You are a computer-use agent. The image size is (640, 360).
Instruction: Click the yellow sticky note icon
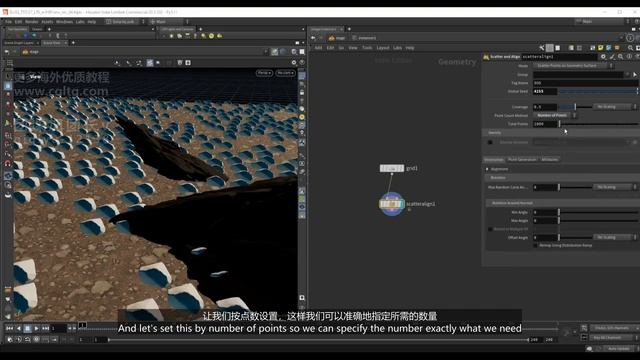click(x=600, y=48)
